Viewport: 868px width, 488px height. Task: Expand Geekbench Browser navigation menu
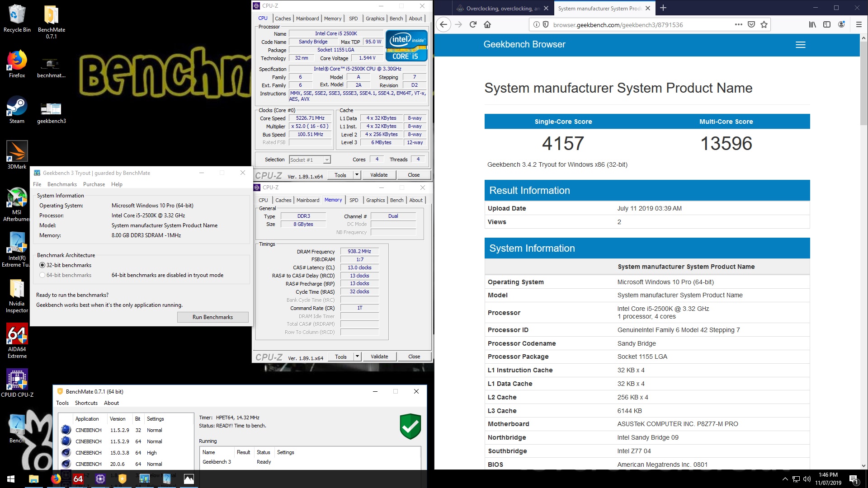tap(800, 45)
